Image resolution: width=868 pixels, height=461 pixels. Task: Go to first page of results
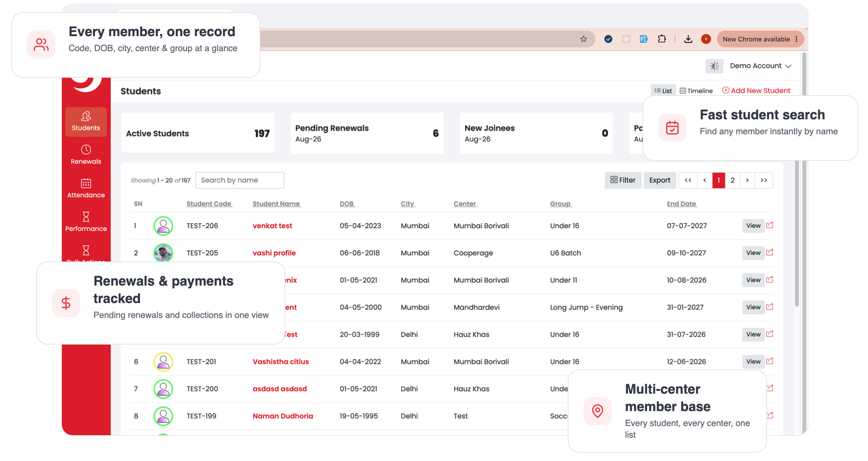coord(688,180)
